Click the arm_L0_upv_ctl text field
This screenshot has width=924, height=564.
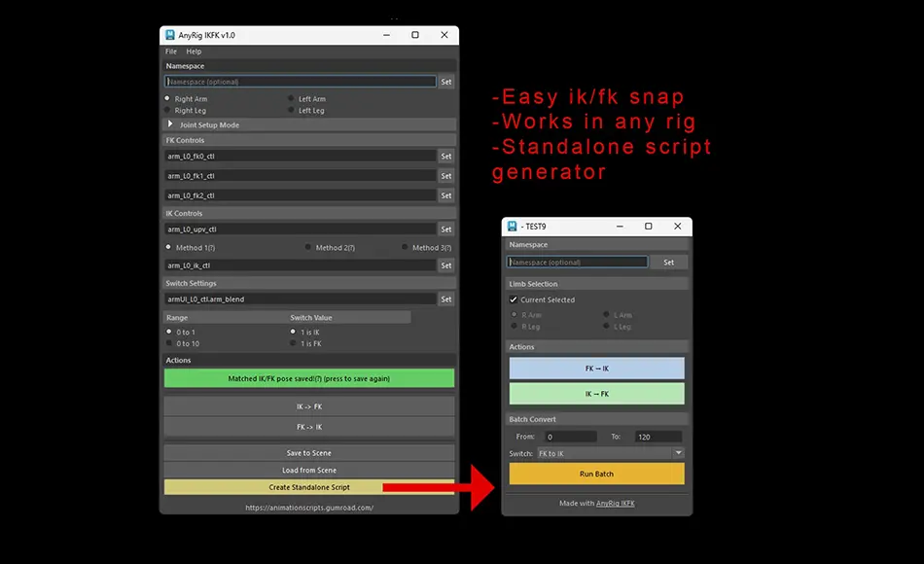[x=300, y=229]
